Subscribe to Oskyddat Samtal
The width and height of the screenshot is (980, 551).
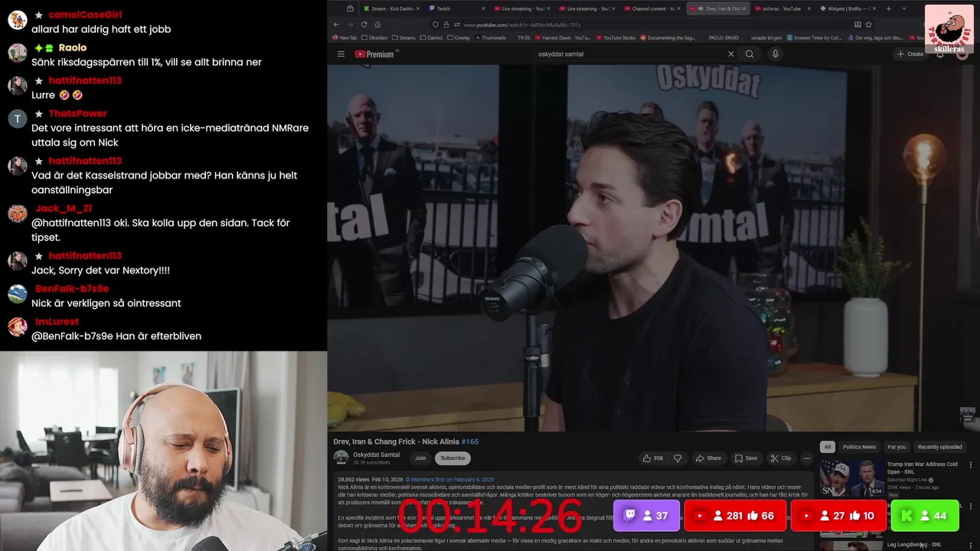(x=452, y=458)
